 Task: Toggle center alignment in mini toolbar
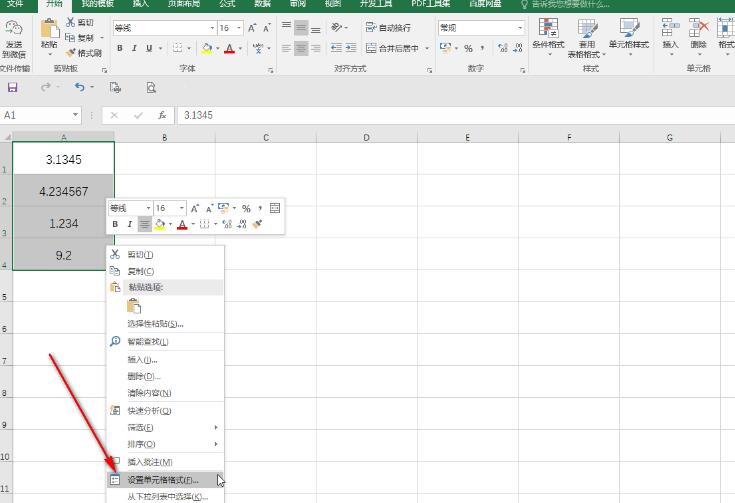(x=144, y=224)
